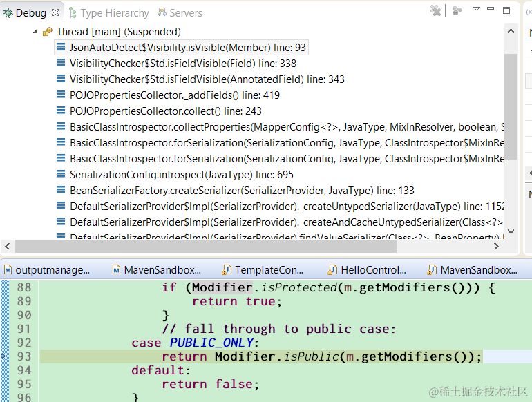Click the 'fall through to public case' comment

(279, 329)
